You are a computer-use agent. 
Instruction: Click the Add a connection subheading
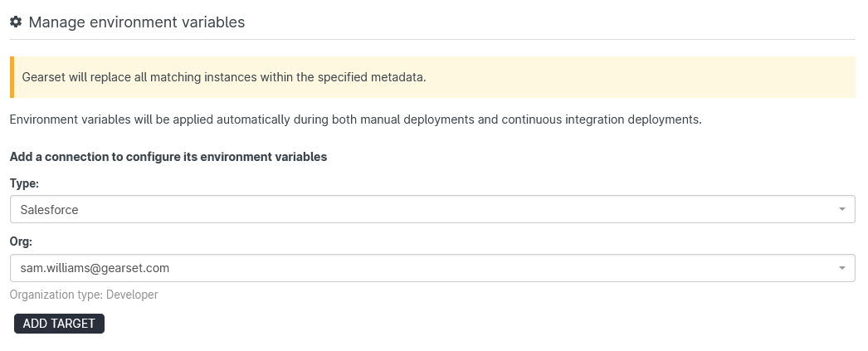click(168, 156)
